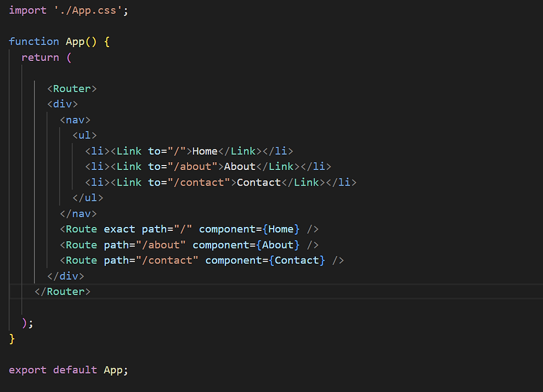Click the opening <nav> tag
Image resolution: width=543 pixels, height=392 pixels.
[75, 120]
